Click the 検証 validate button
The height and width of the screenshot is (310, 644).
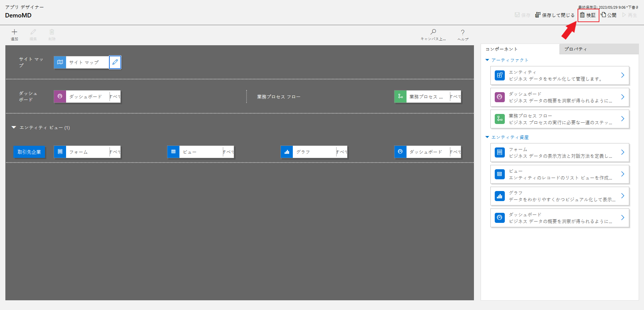(588, 15)
